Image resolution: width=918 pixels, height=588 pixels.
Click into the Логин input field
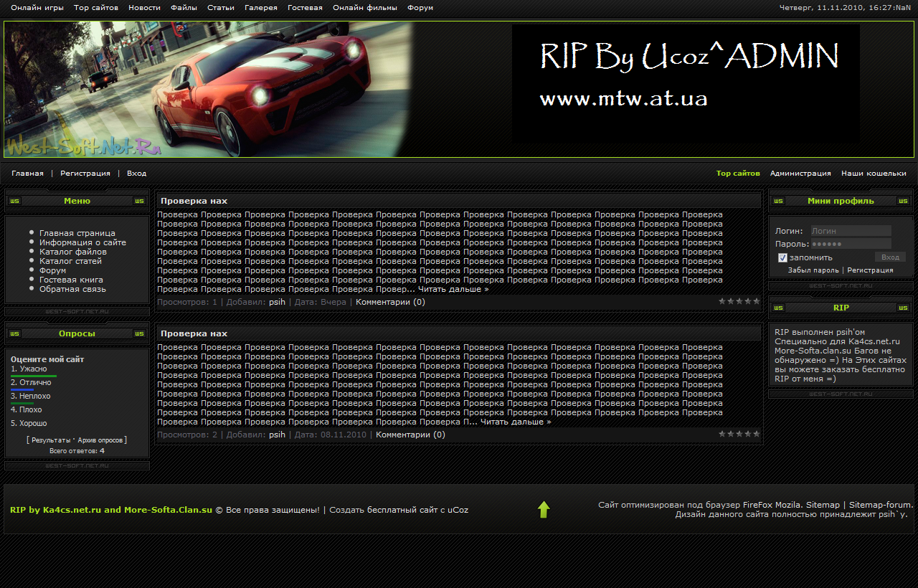coord(851,231)
